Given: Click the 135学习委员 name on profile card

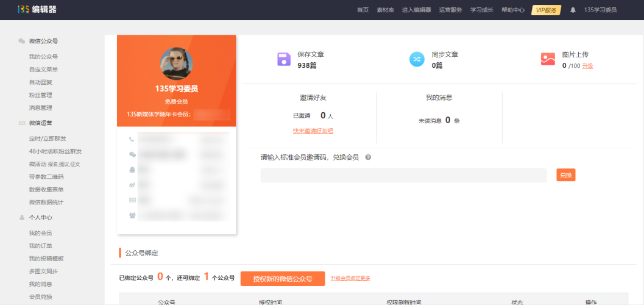Looking at the screenshot, I should tap(177, 89).
